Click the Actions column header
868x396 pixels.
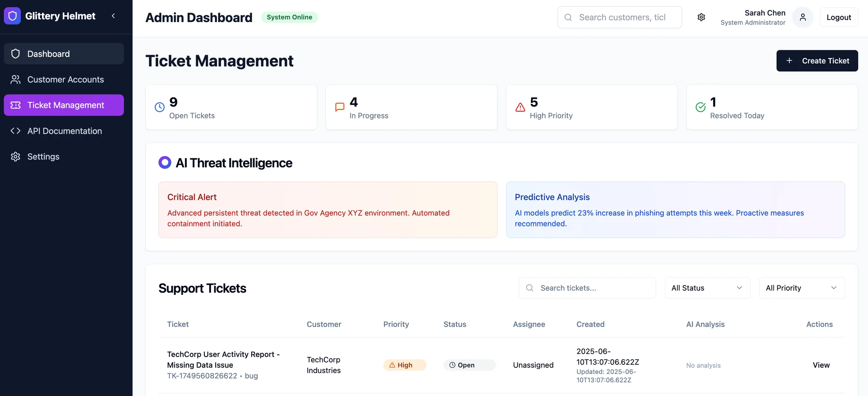(x=819, y=324)
